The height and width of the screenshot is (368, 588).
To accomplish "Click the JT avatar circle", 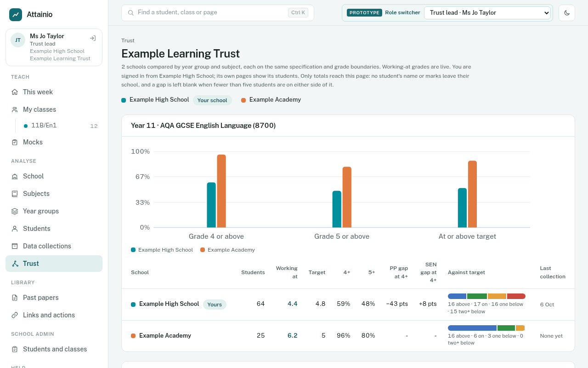I will [x=18, y=40].
